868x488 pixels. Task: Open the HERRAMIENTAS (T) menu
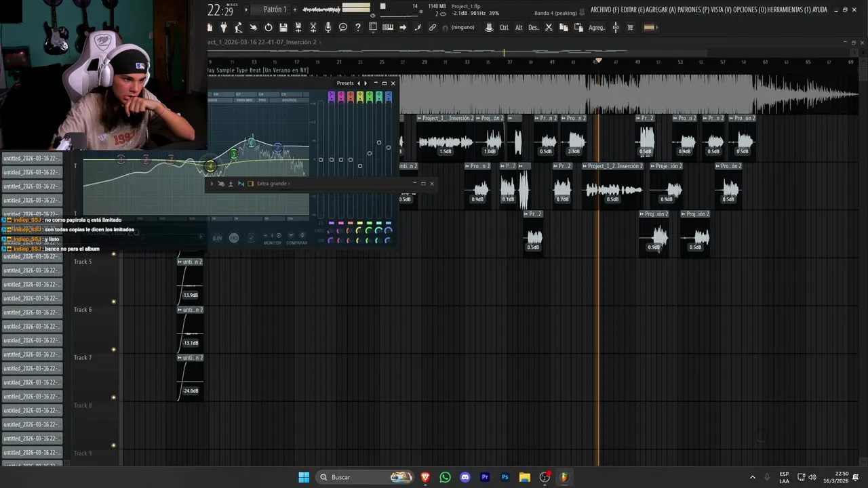point(789,9)
